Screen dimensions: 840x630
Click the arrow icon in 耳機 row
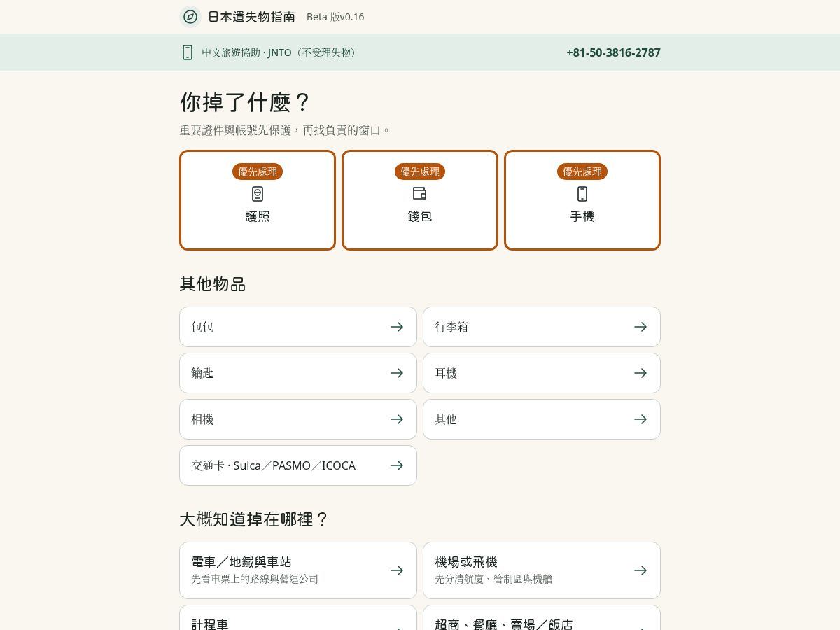pyautogui.click(x=640, y=373)
